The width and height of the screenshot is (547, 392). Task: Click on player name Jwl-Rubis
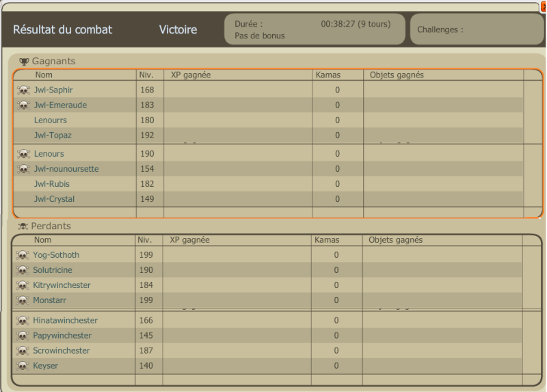(52, 183)
